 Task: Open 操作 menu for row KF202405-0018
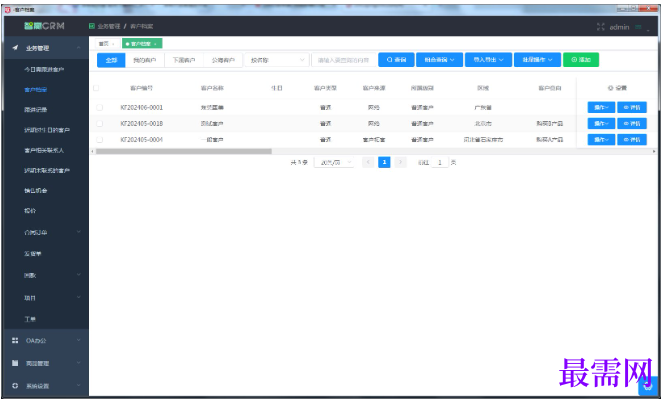(x=601, y=124)
